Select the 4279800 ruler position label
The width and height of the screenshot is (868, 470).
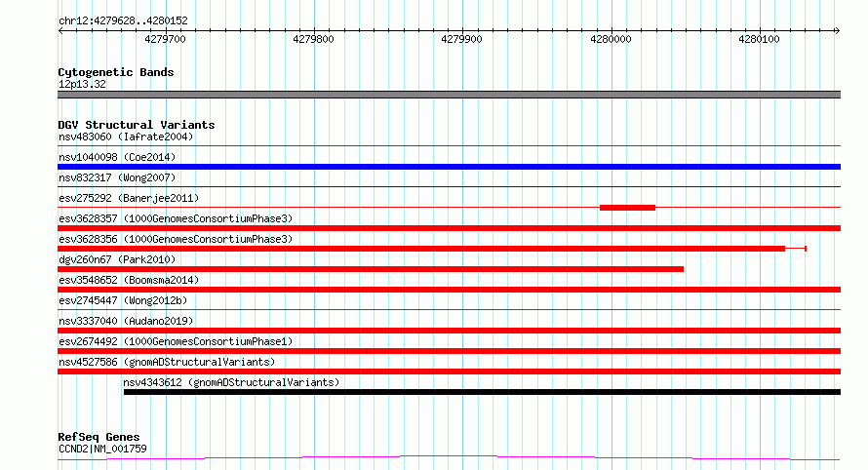pos(313,40)
